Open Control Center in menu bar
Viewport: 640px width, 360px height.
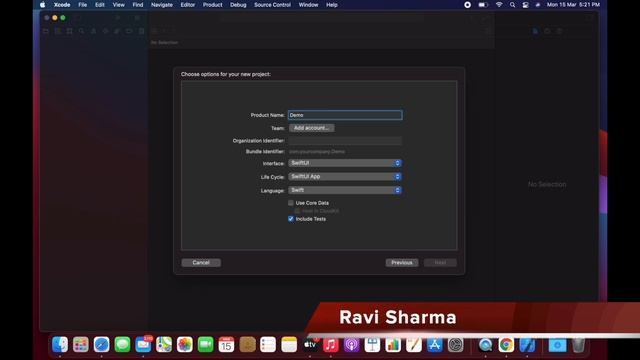pyautogui.click(x=526, y=5)
